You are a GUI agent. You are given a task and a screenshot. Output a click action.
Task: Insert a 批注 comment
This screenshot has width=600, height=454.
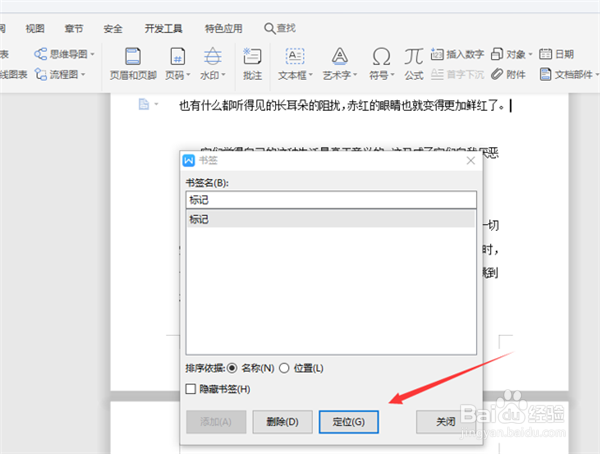[252, 64]
